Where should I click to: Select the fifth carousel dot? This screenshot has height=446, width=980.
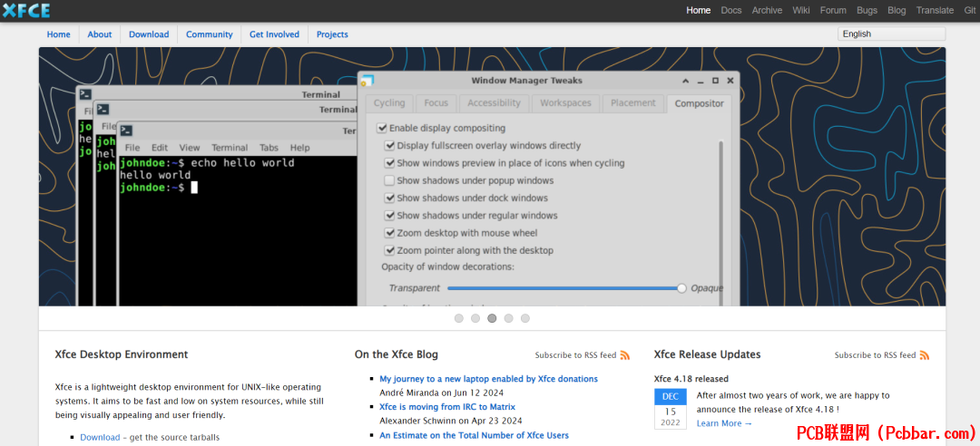point(525,318)
